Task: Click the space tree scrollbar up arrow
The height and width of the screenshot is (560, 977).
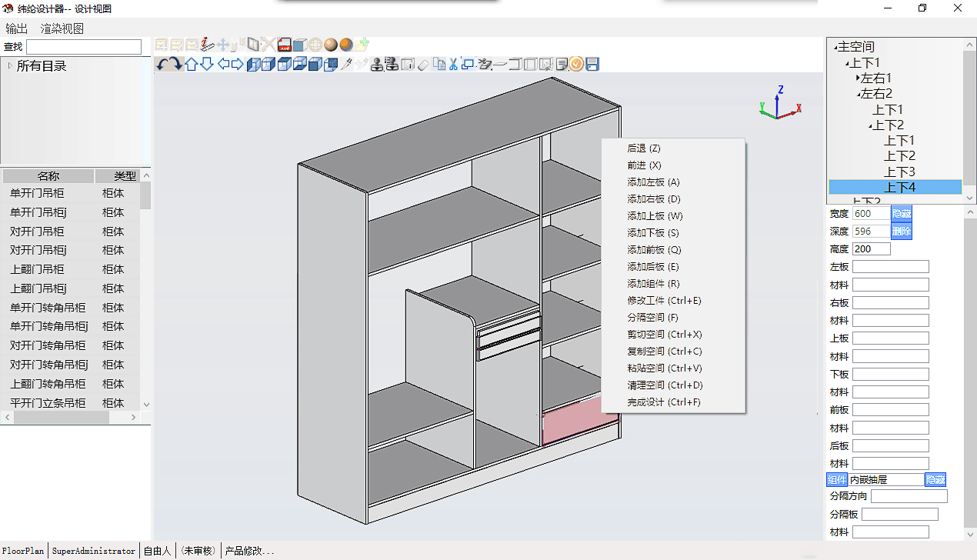Action: pyautogui.click(x=970, y=45)
